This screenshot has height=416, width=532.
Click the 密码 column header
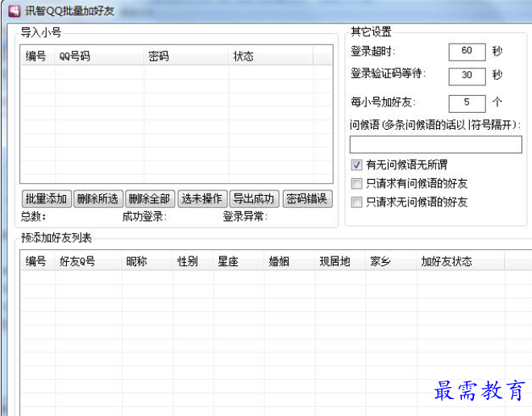[186, 56]
